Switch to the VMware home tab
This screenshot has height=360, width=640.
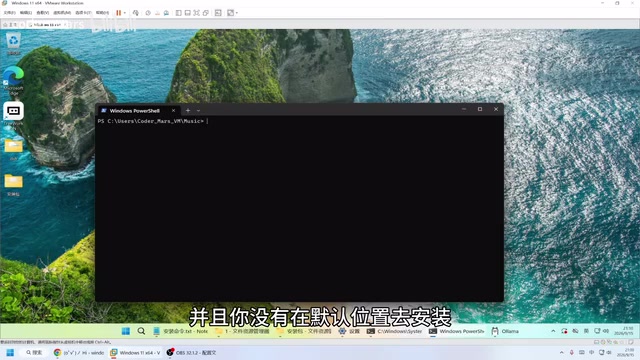pos(11,25)
